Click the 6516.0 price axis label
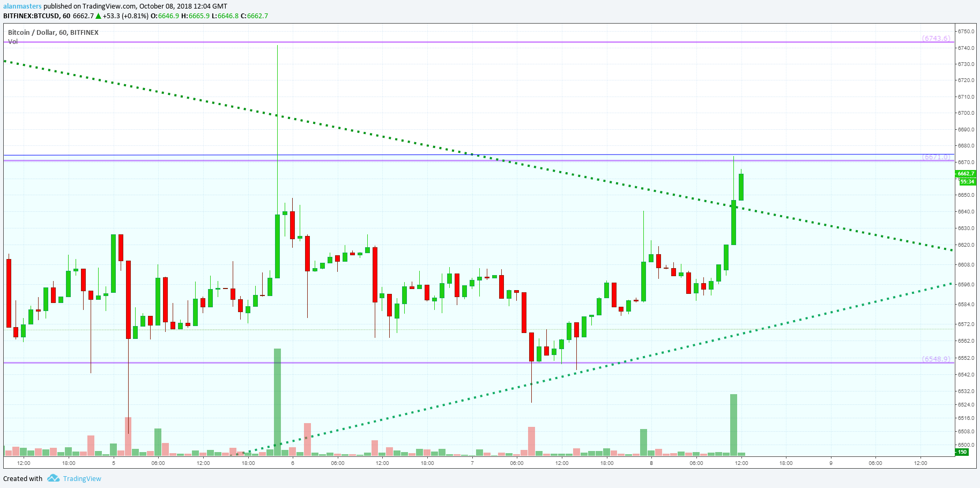 pos(966,418)
